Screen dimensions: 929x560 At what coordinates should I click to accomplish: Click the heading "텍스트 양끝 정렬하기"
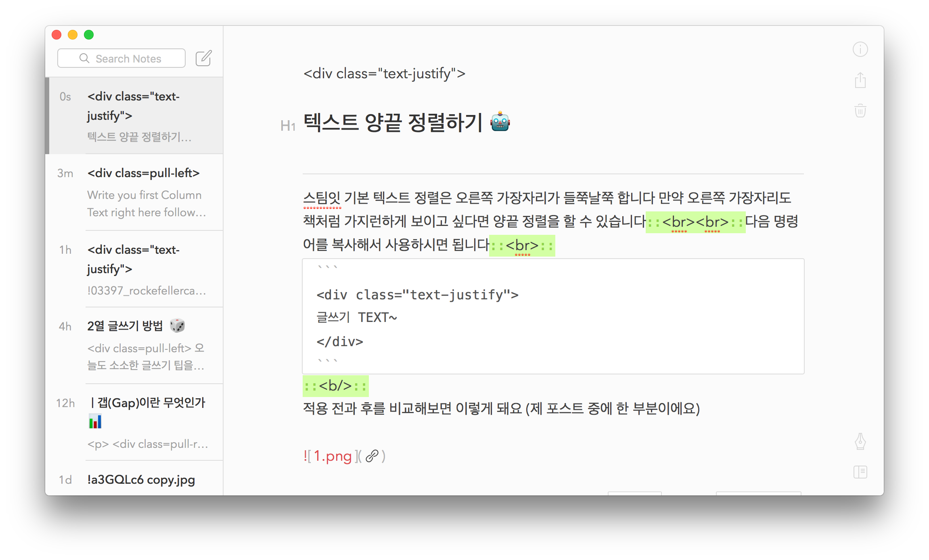(x=393, y=123)
